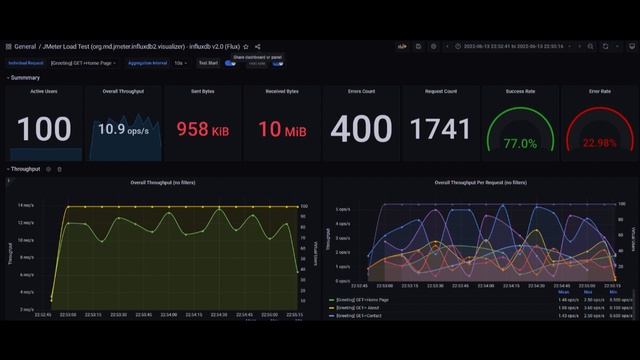Shift time range backward with left arrow
Image resolution: width=640 pixels, height=360 pixels.
click(447, 47)
